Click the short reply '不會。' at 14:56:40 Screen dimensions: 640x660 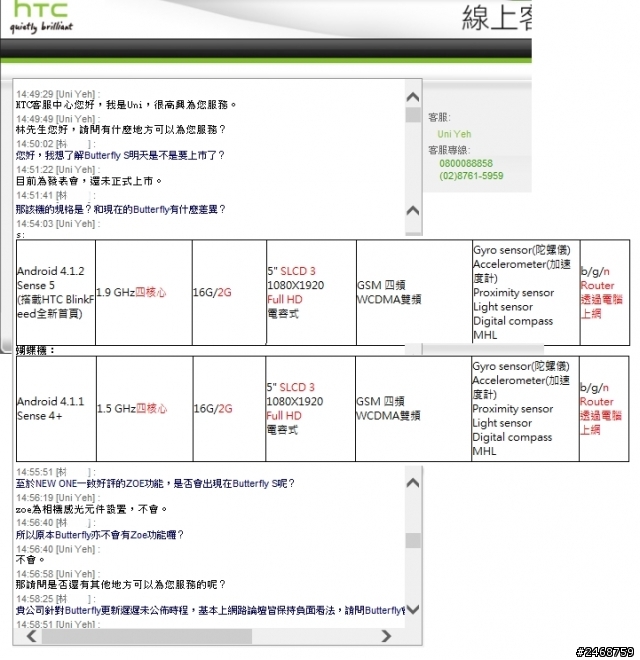pos(30,560)
